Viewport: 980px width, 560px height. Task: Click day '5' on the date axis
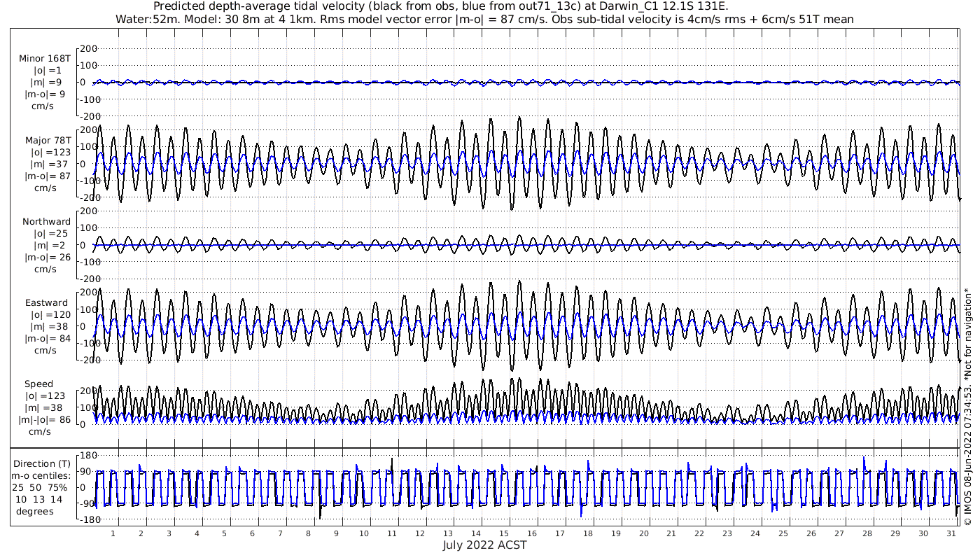[225, 533]
